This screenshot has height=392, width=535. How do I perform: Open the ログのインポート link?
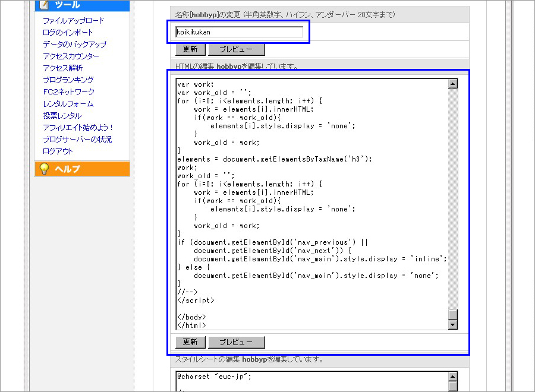click(68, 33)
